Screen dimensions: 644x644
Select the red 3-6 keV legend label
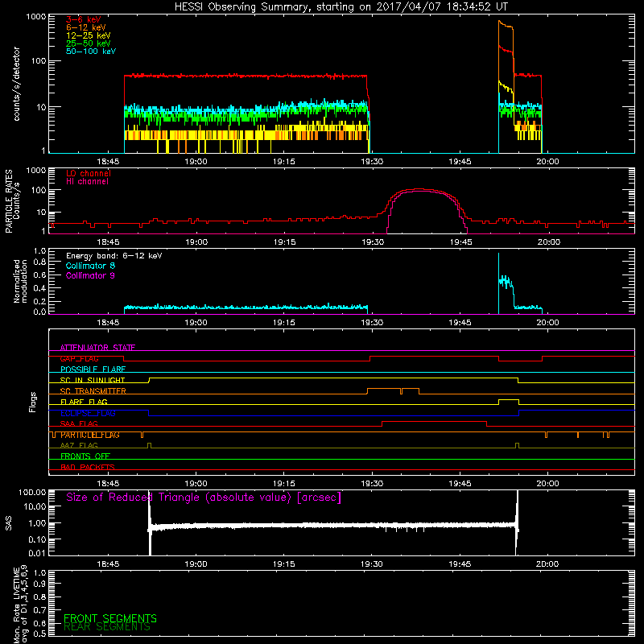click(84, 19)
